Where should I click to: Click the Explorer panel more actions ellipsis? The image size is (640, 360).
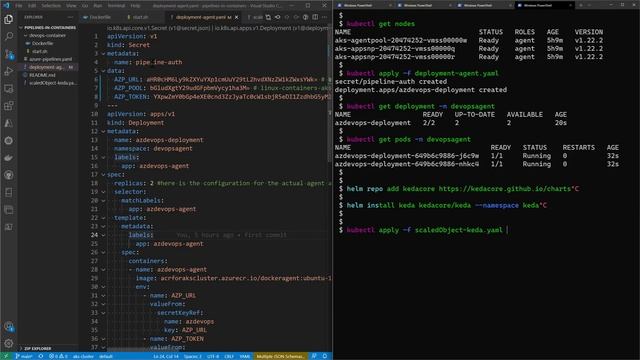coord(70,17)
